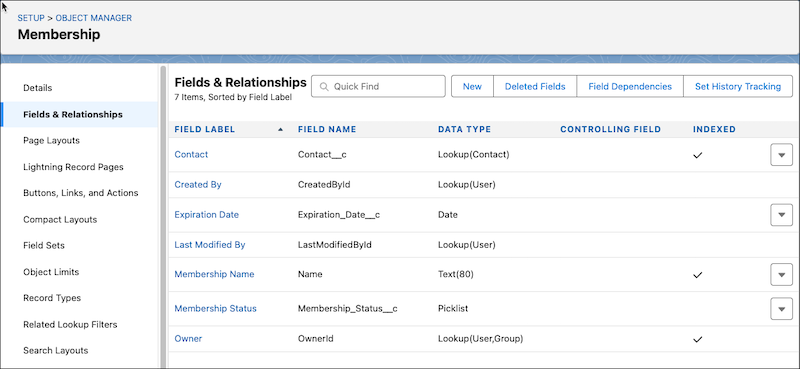Go to Object Manager breadcrumb link
800x369 pixels.
(93, 18)
